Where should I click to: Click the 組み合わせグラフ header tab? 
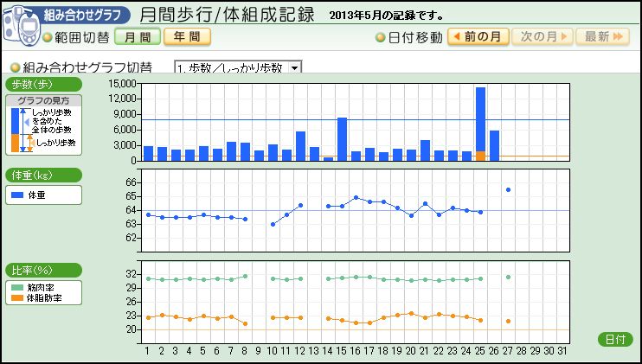pos(82,16)
